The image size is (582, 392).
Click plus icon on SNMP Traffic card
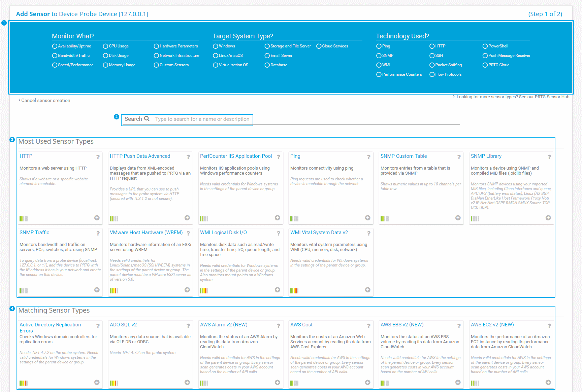click(97, 290)
